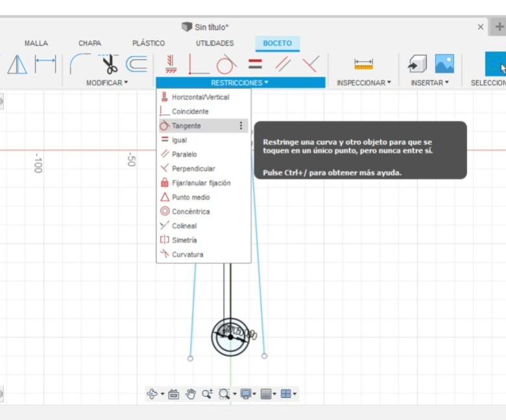This screenshot has width=506, height=420.
Task: Open Grid and Snaps settings icon
Action: (266, 394)
